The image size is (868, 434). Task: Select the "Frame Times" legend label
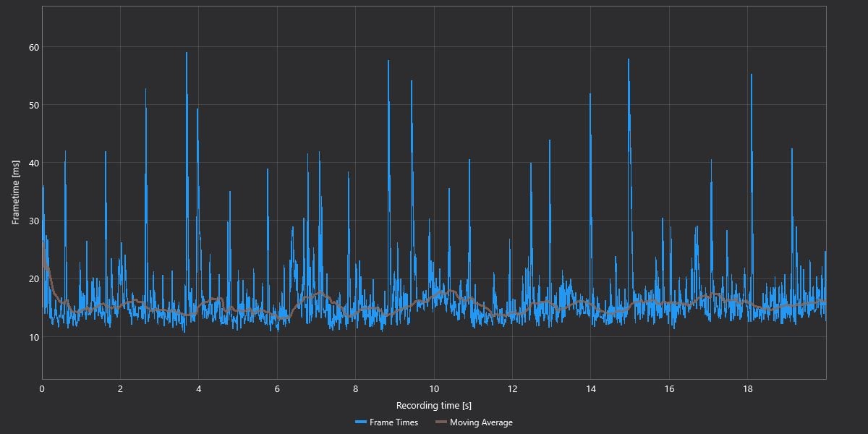(393, 422)
